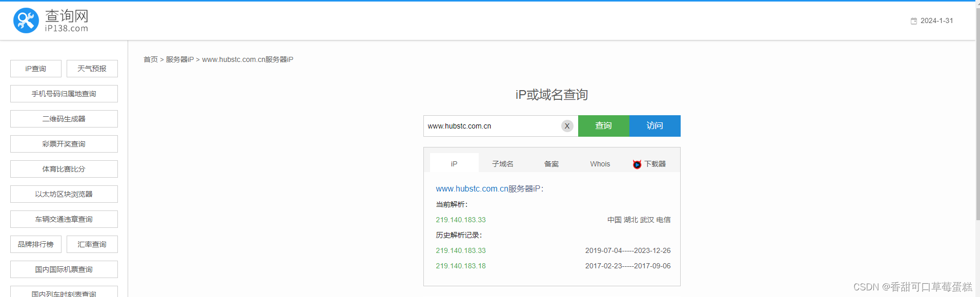The height and width of the screenshot is (297, 980).
Task: Clear the search field with X icon
Action: tap(567, 126)
